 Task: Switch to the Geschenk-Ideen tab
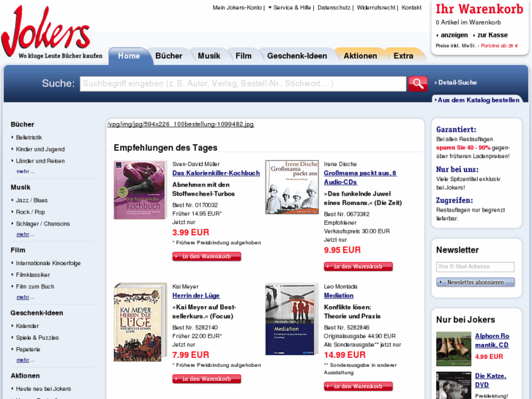(297, 56)
